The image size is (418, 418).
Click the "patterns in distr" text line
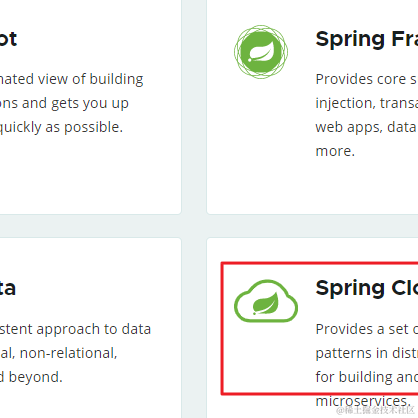[366, 353]
